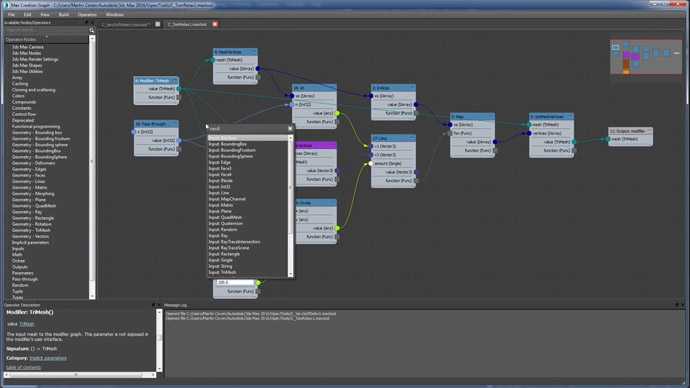Select Pass-through category
Screen dimensions: 690x388
[25, 279]
